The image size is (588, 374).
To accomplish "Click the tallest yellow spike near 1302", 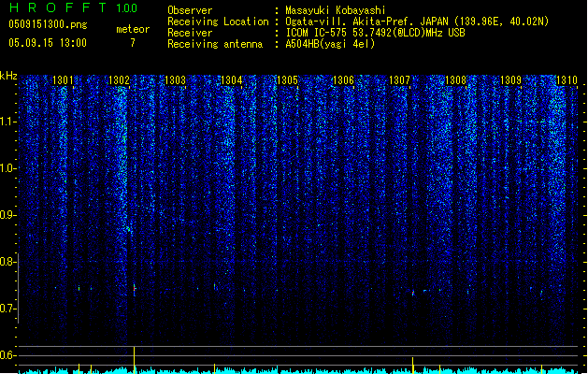I will tap(135, 360).
